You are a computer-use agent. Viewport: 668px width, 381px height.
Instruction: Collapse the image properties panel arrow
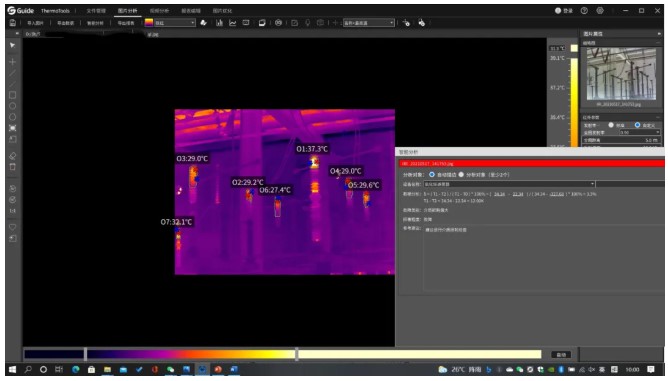[x=659, y=34]
